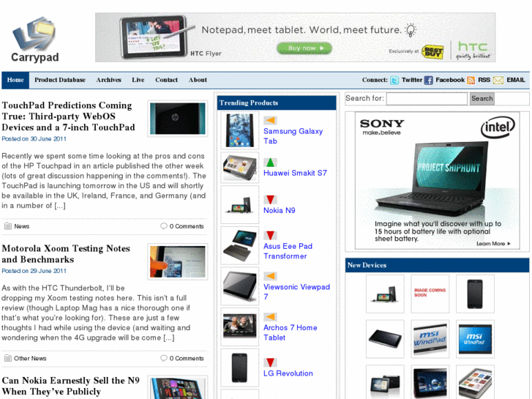Open Samsung Galaxy Tab product thumbnail
532x399 pixels.
click(239, 130)
